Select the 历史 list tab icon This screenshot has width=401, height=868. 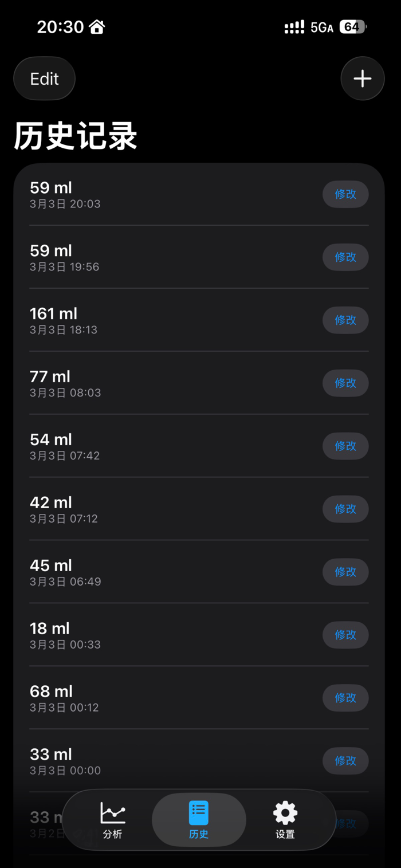pyautogui.click(x=199, y=813)
